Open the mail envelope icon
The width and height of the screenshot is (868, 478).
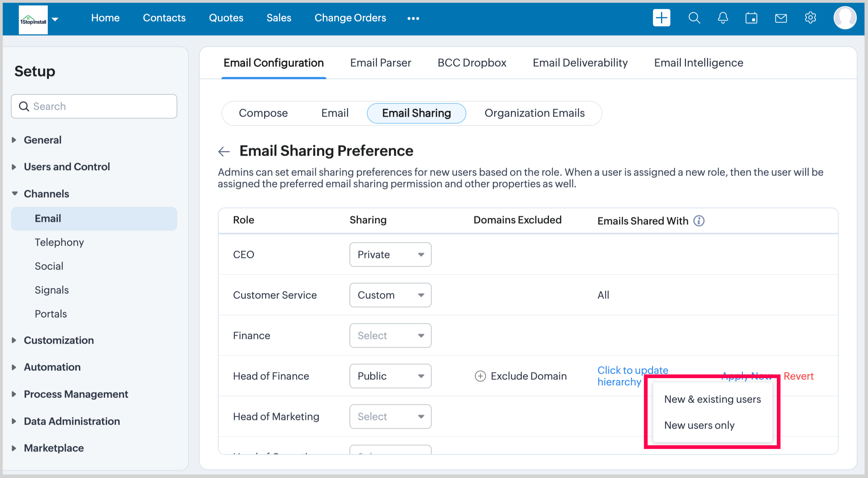click(781, 18)
